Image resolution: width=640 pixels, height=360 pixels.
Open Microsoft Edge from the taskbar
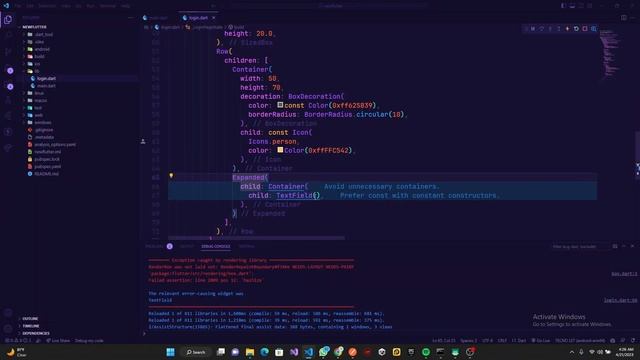click(x=264, y=352)
